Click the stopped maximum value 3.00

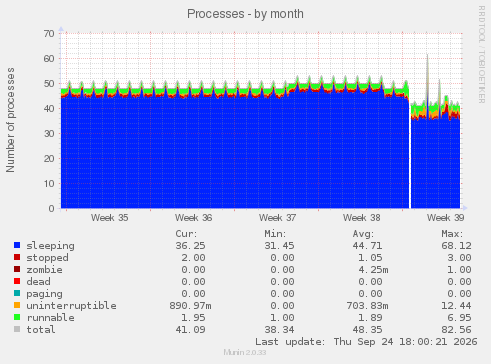459,258
